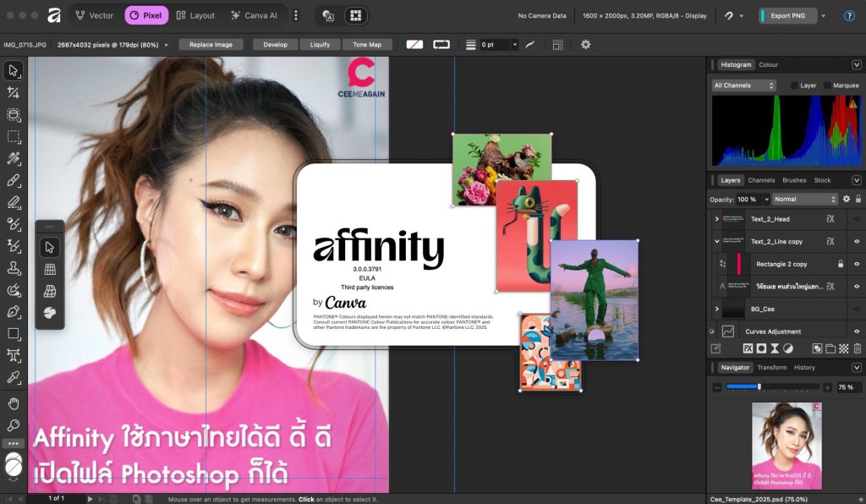Screen dimensions: 866x504
Task: Add a new layer group
Action: (829, 348)
